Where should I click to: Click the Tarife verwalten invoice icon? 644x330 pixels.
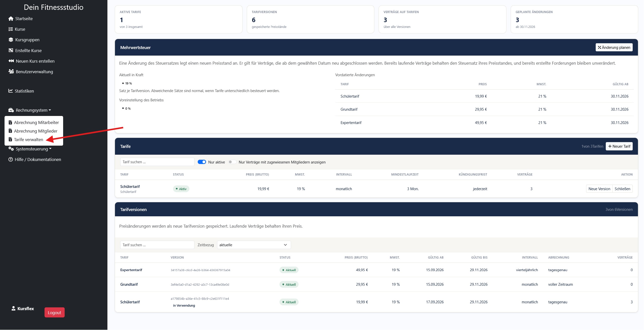pos(10,139)
